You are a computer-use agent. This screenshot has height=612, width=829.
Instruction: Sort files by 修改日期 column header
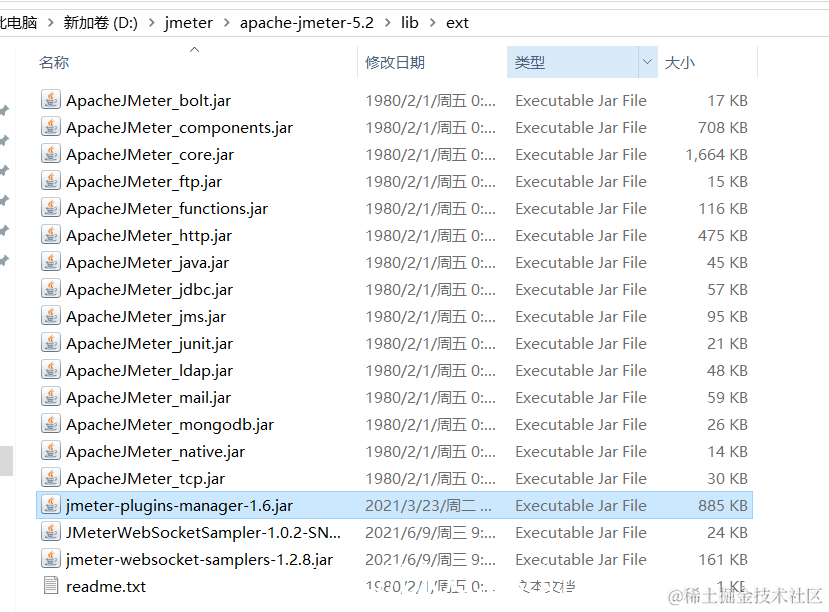[395, 62]
